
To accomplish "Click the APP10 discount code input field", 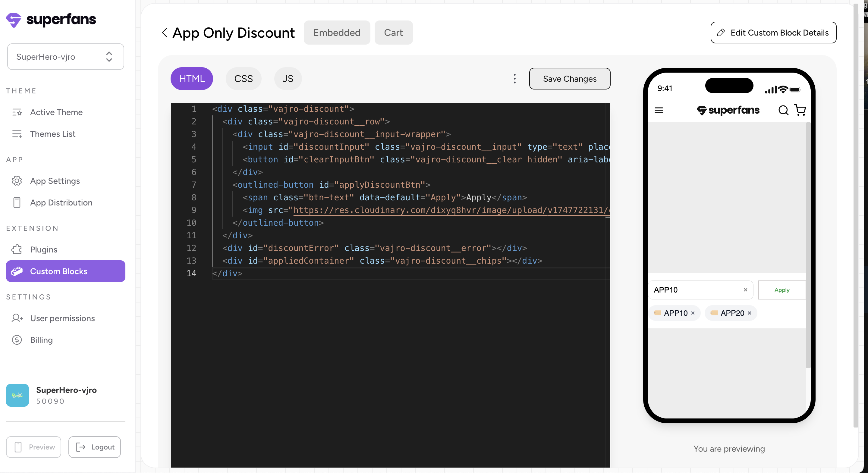I will pos(694,290).
